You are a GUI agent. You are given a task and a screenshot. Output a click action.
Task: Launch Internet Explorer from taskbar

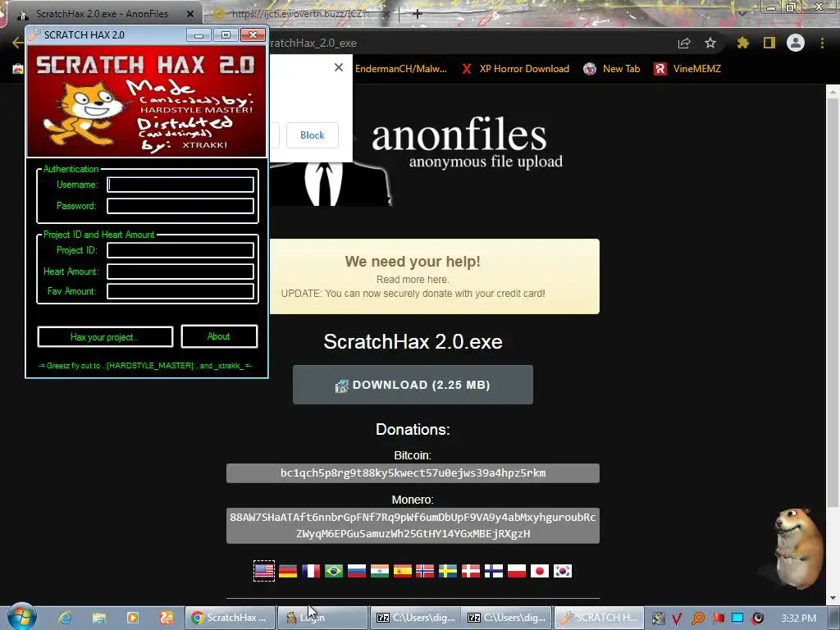(65, 618)
